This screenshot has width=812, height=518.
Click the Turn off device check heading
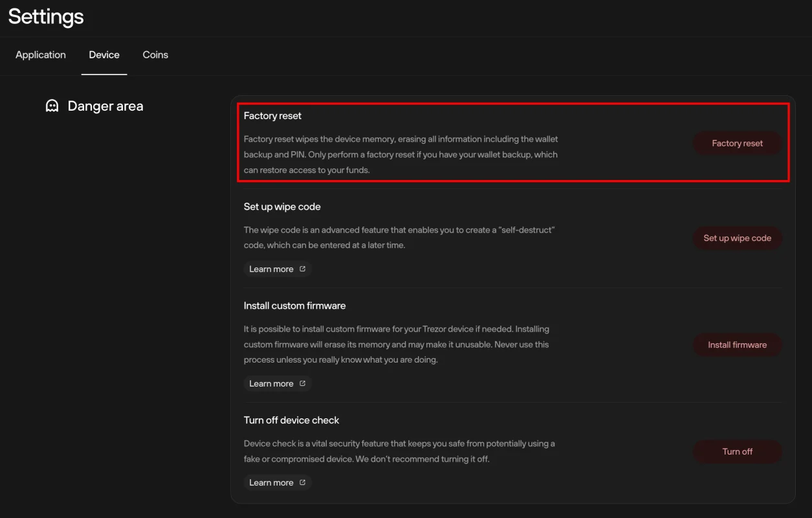click(291, 420)
